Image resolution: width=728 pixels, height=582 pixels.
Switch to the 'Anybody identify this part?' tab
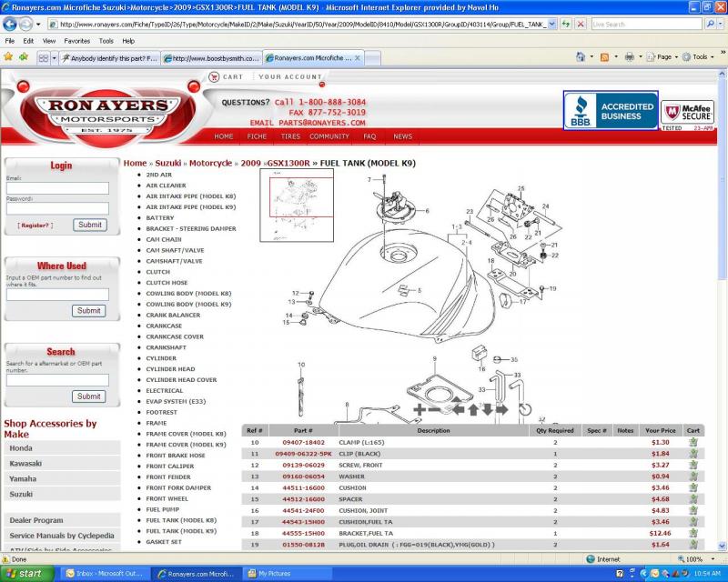108,57
